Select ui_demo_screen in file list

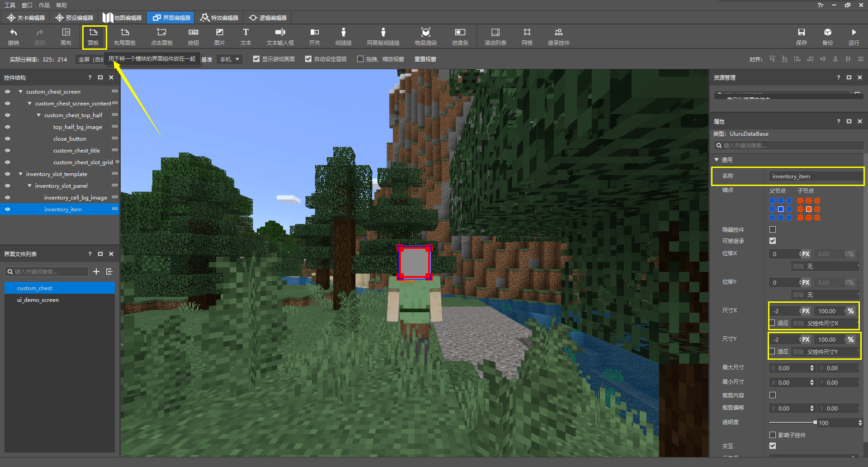60,300
